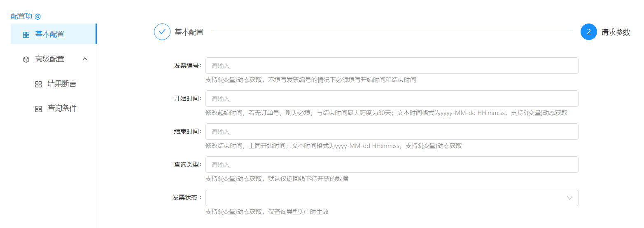Screen dimensions: 644x228
Task: Go to 查询条件 in the sidebar
Action: coord(62,108)
